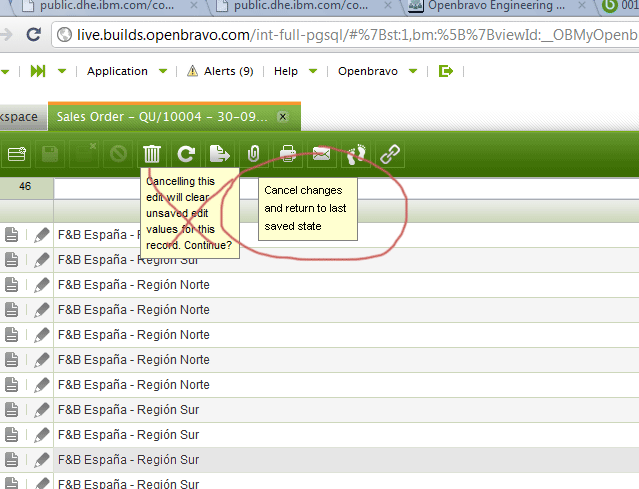639x489 pixels.
Task: Refresh the grid with the circular-arrow toolbar icon
Action: click(x=186, y=154)
